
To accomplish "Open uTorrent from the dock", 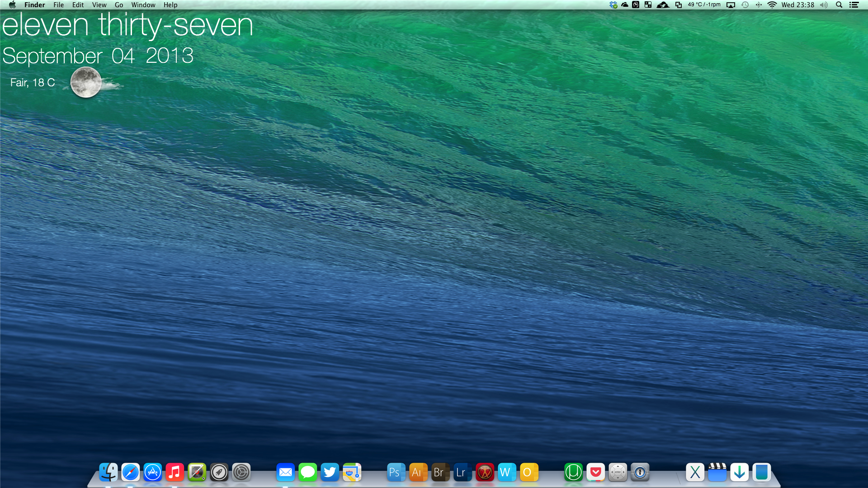I will [574, 472].
